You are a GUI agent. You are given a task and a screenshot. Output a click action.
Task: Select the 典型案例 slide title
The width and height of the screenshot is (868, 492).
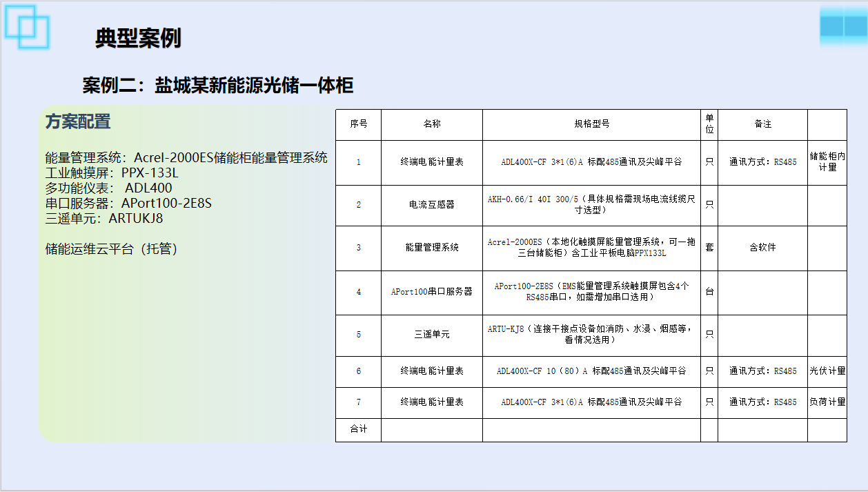(x=138, y=39)
